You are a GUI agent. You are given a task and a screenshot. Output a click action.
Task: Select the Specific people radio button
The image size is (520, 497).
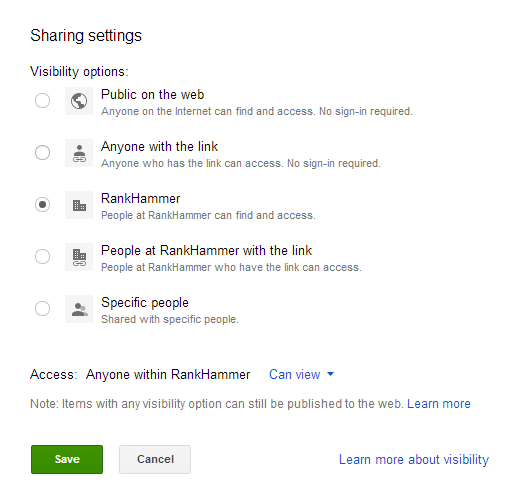pyautogui.click(x=42, y=308)
